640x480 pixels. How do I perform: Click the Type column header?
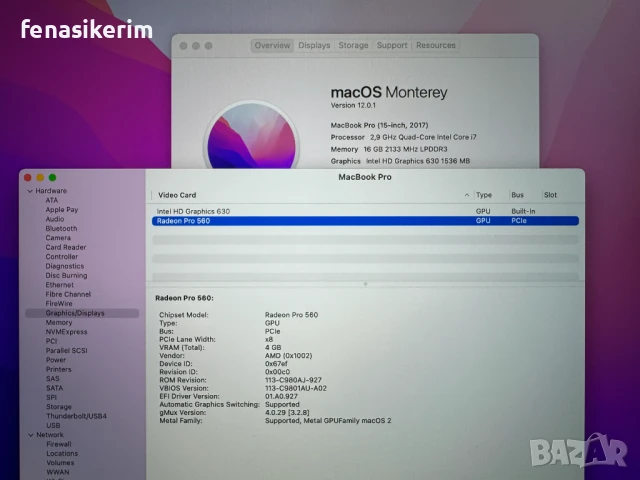tap(484, 195)
